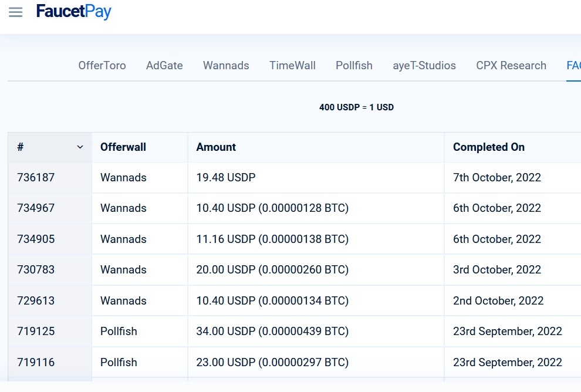581x392 pixels.
Task: Click date in row 719125
Action: click(x=508, y=331)
